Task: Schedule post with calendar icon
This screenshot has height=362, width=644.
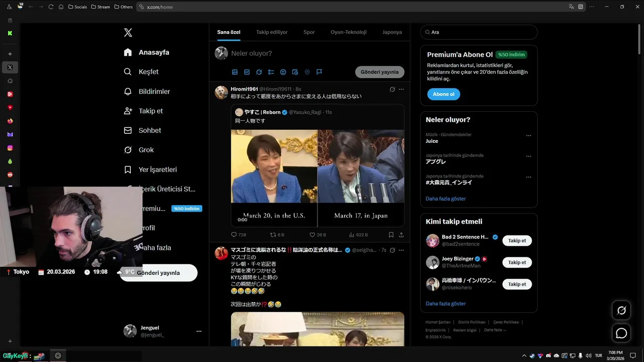Action: (295, 72)
